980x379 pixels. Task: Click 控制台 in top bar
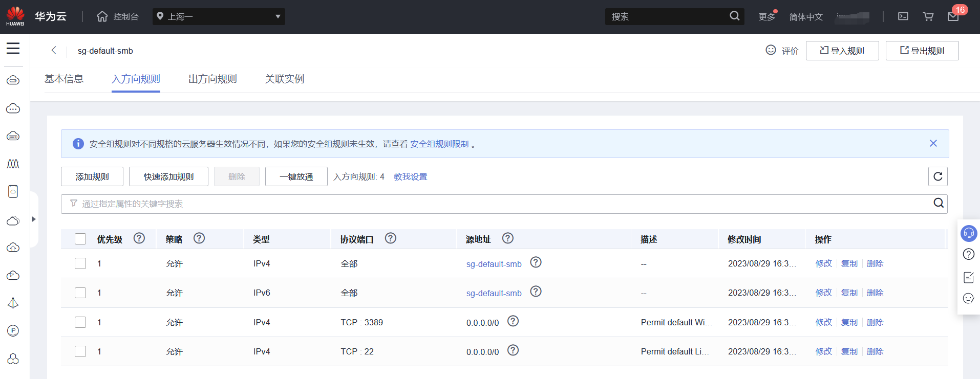tap(126, 17)
